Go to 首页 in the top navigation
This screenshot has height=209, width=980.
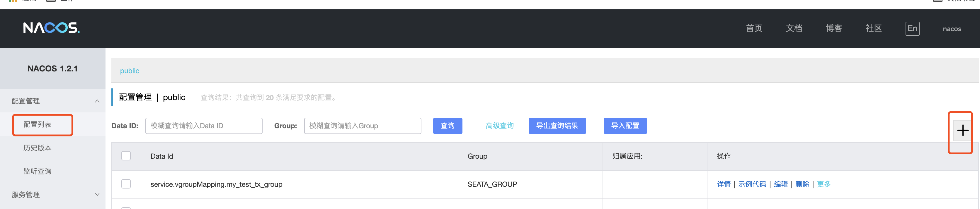[x=754, y=28]
